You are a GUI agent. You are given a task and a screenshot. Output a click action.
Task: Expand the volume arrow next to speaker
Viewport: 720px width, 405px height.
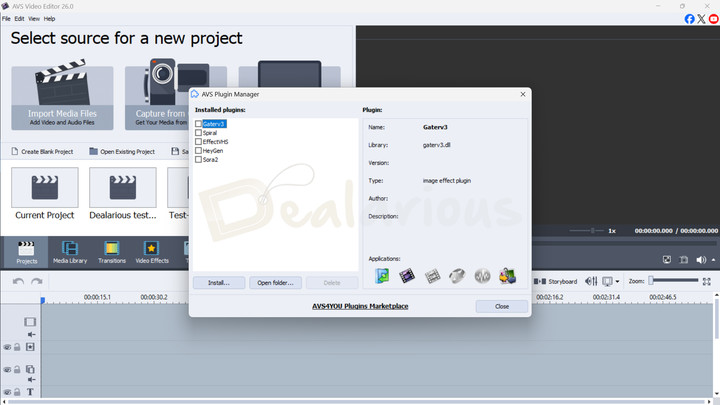pos(713,260)
